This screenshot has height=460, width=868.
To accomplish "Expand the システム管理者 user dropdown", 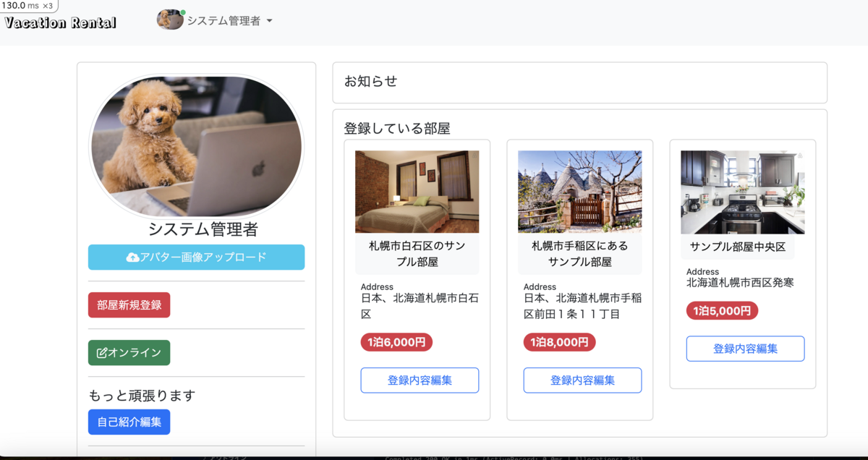I will click(229, 21).
